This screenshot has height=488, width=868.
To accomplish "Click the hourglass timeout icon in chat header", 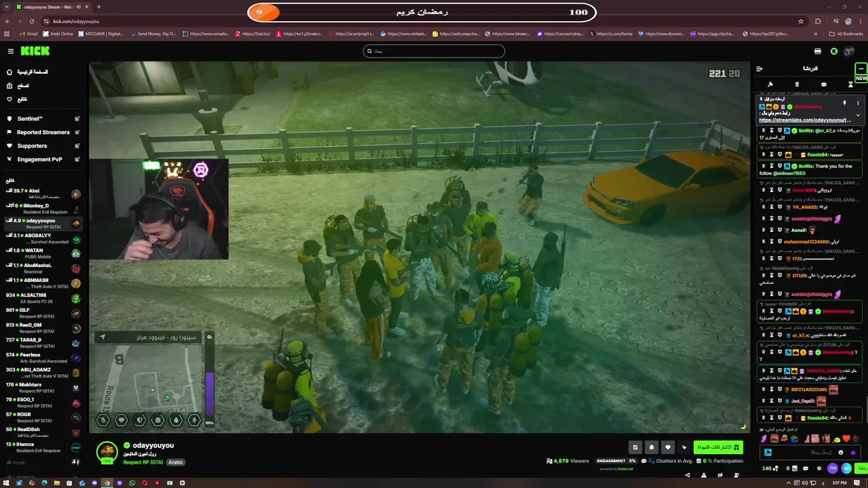I will coord(850,85).
